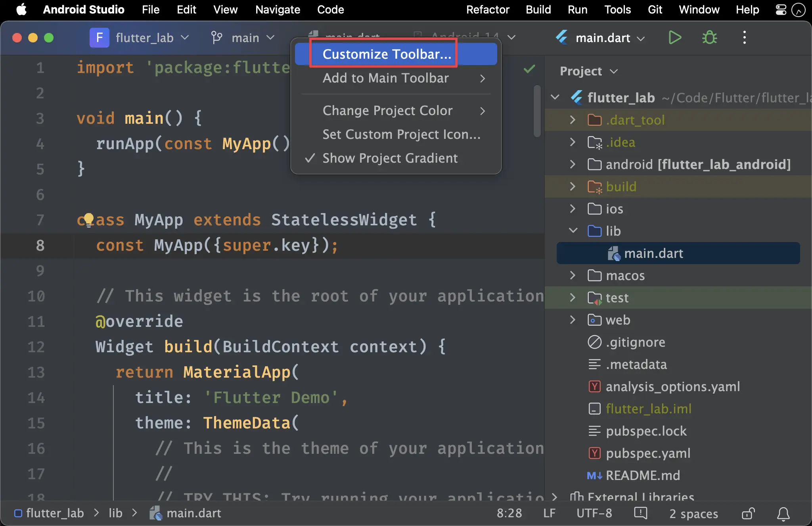Image resolution: width=812 pixels, height=526 pixels.
Task: Select main.dart in the project tree
Action: coord(678,253)
